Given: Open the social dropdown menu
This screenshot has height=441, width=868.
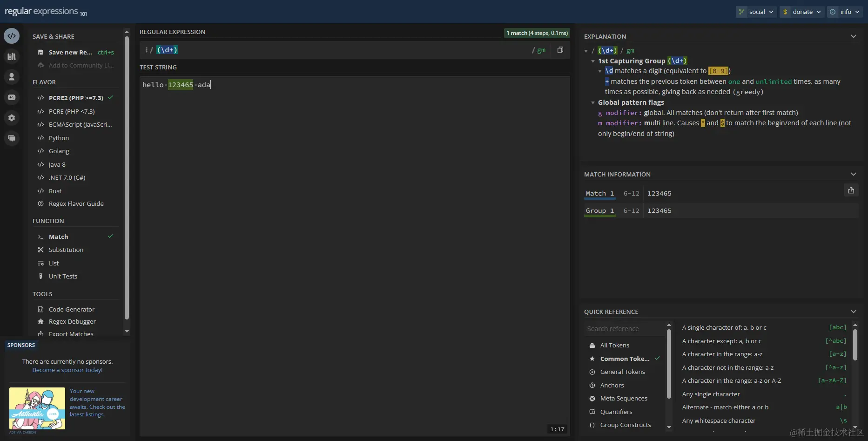Looking at the screenshot, I should pyautogui.click(x=756, y=12).
